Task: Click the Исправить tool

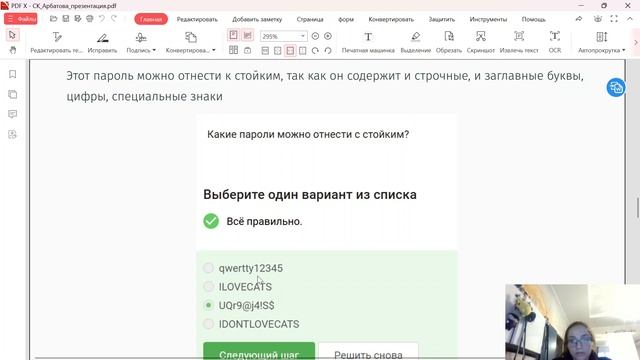Action: click(102, 42)
